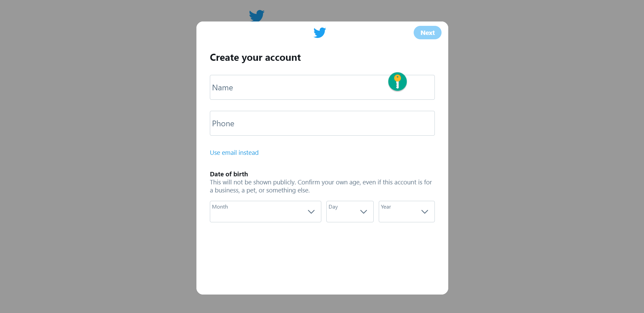
Task: Click the Date of birth label
Action: [x=229, y=174]
